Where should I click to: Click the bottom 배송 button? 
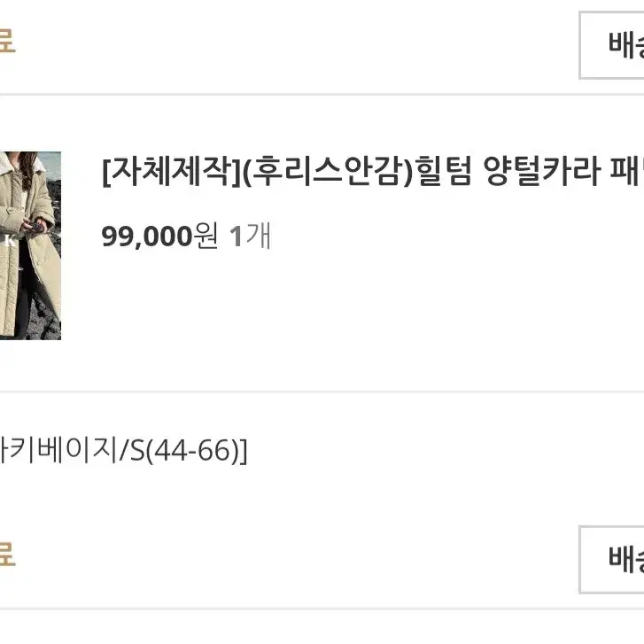tap(612, 559)
